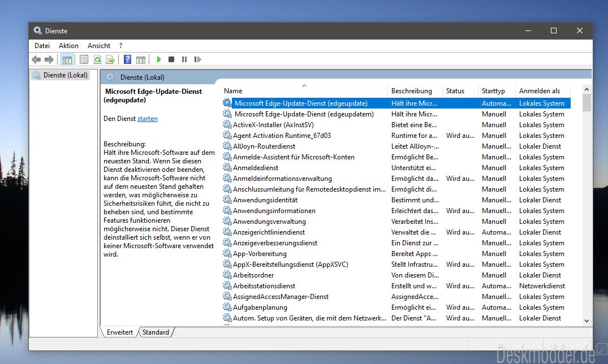Toggle the console tree show/hide icon
The height and width of the screenshot is (364, 608).
pyautogui.click(x=67, y=60)
